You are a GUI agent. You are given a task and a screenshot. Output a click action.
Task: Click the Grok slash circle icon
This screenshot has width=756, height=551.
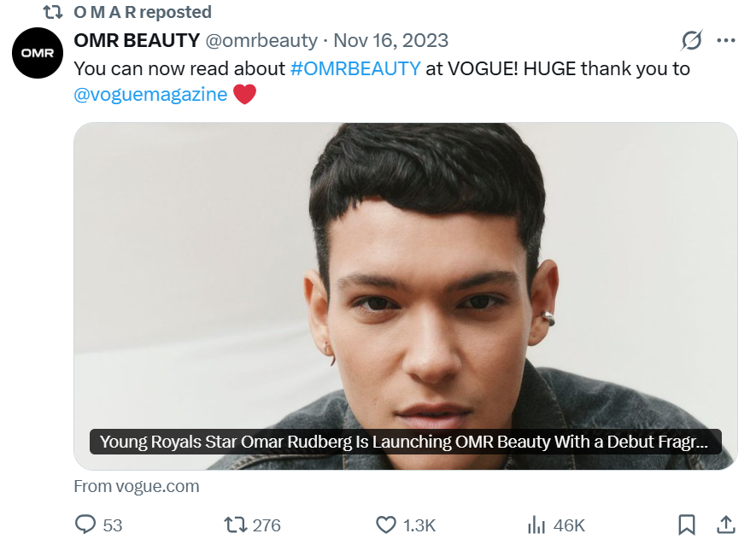click(x=692, y=40)
